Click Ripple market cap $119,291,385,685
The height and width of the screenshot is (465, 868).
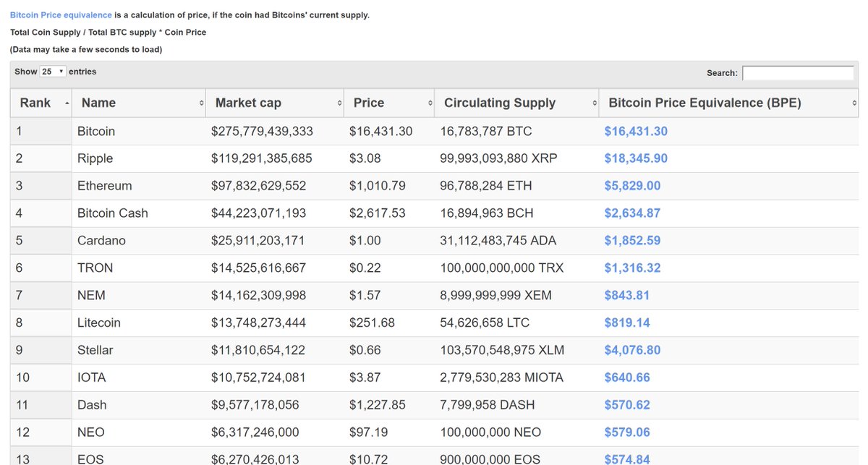(262, 158)
